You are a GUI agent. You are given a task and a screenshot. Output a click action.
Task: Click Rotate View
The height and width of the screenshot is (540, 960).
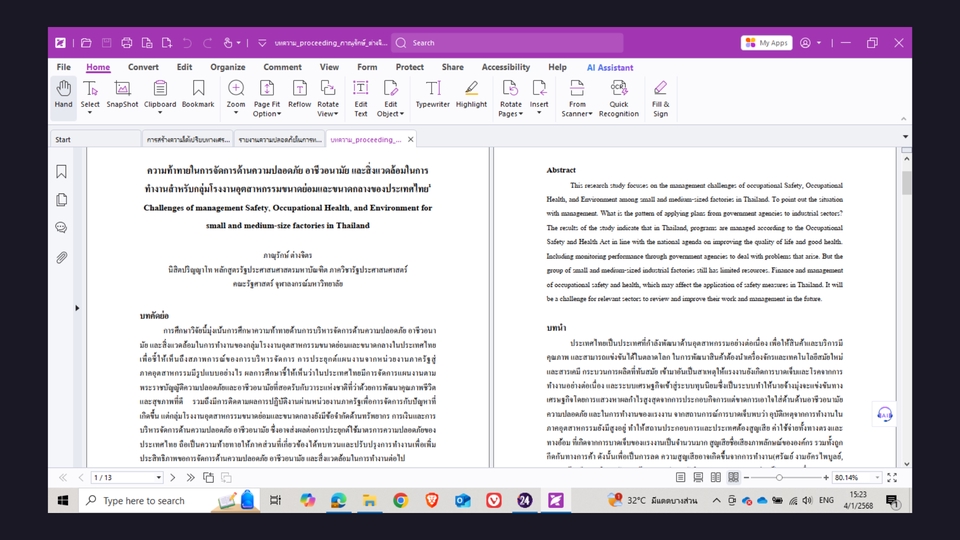[x=328, y=98]
